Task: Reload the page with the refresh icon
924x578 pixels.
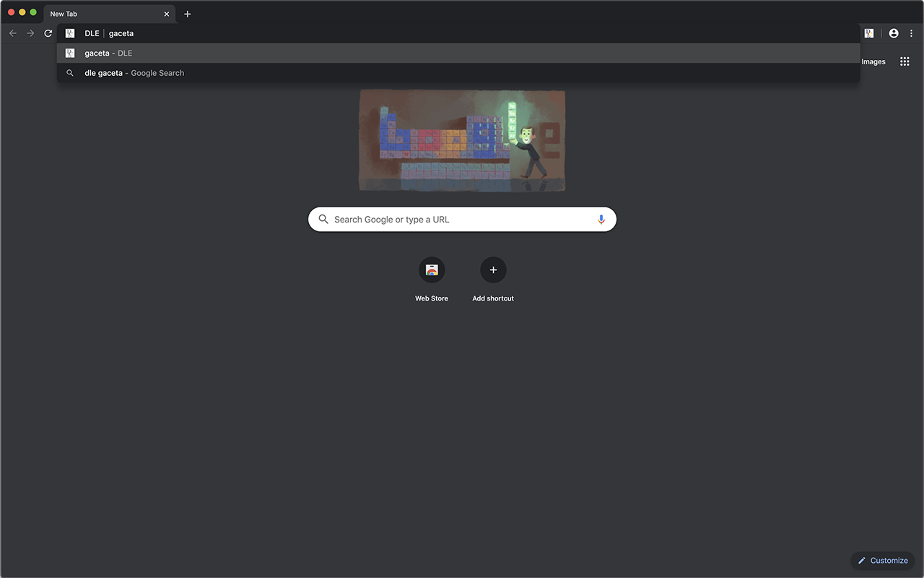Action: [x=48, y=33]
